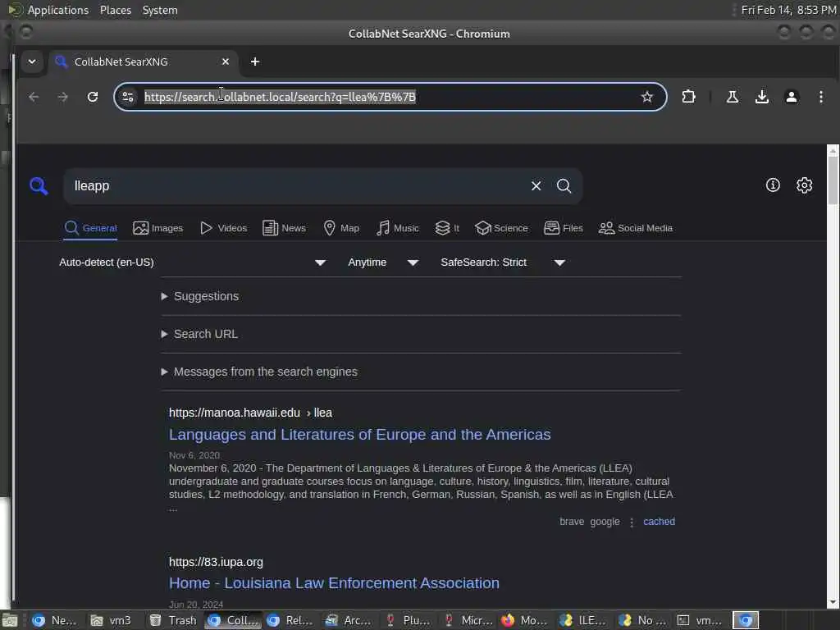Switch to the Videos category

pyautogui.click(x=223, y=228)
